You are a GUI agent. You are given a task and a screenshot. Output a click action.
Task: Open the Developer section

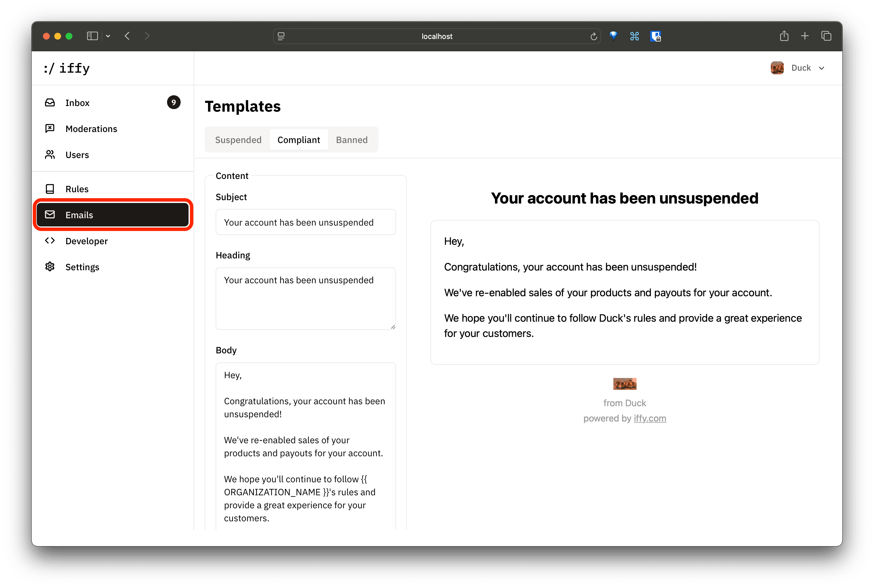(86, 241)
